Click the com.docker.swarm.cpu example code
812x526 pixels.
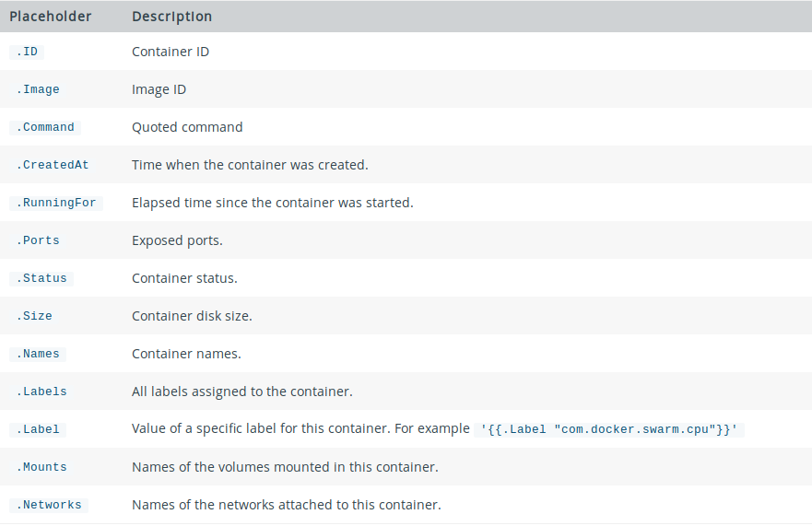click(609, 429)
